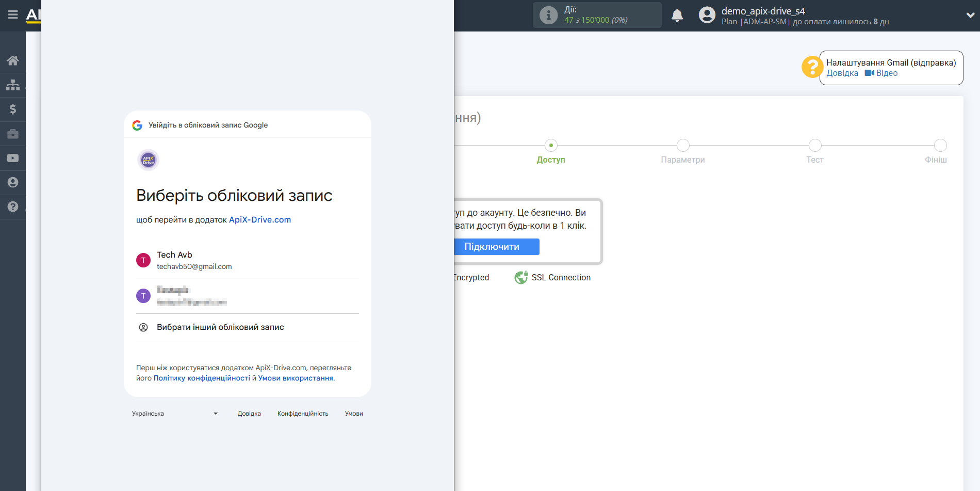
Task: Click the info icon near Дії counter
Action: (x=548, y=15)
